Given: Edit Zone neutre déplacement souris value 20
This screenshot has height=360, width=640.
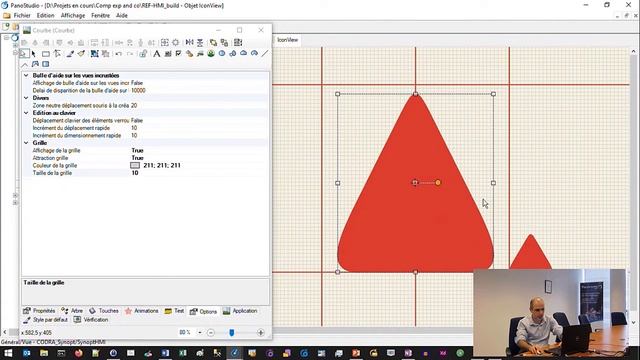Looking at the screenshot, I should tap(134, 105).
